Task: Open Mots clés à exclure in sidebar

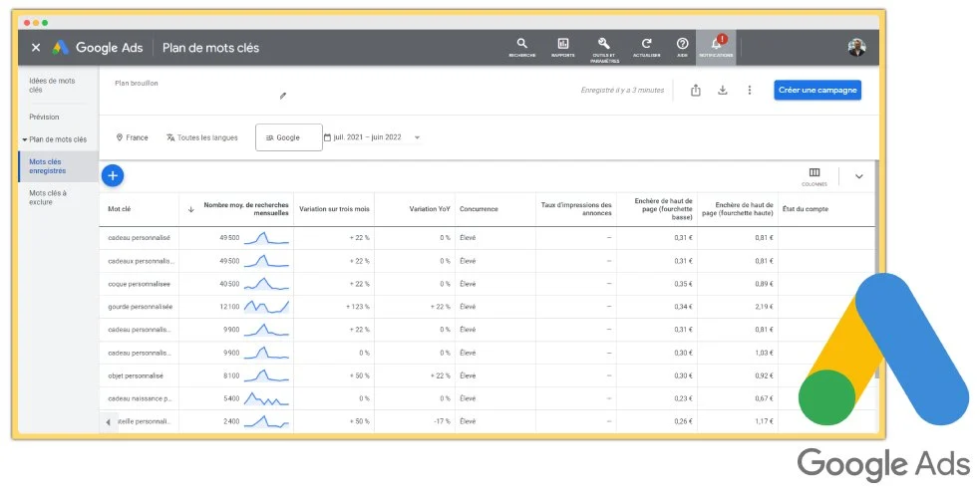Action: pos(48,197)
